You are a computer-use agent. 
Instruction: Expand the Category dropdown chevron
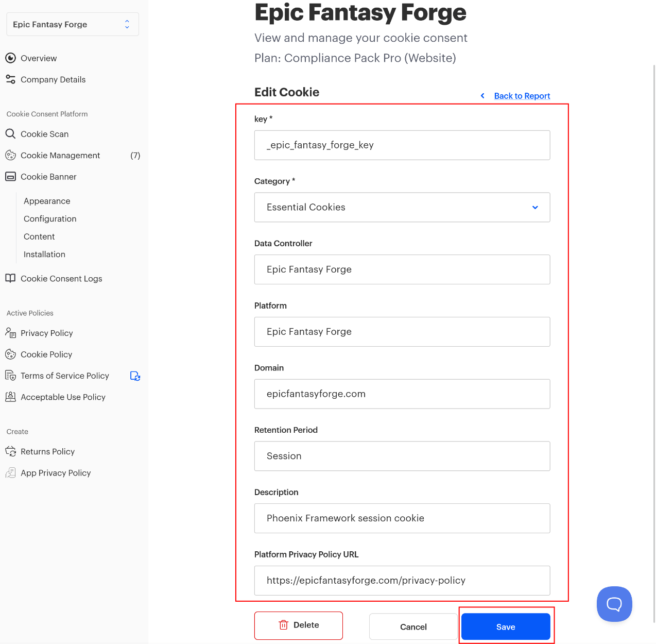535,207
